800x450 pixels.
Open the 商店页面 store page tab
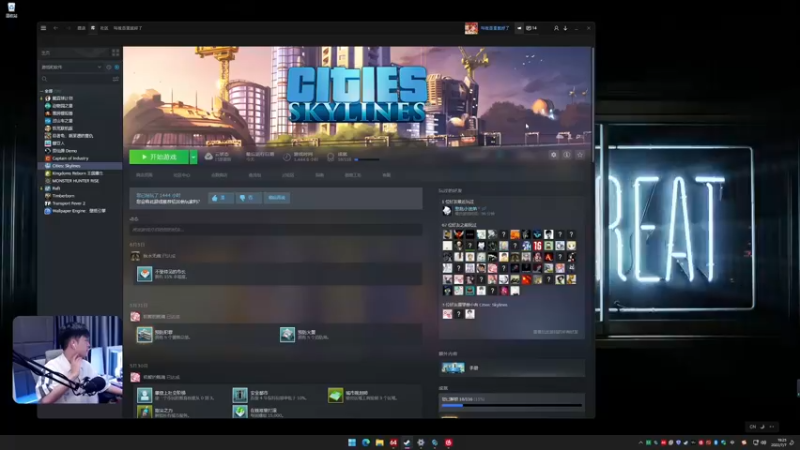click(x=144, y=175)
